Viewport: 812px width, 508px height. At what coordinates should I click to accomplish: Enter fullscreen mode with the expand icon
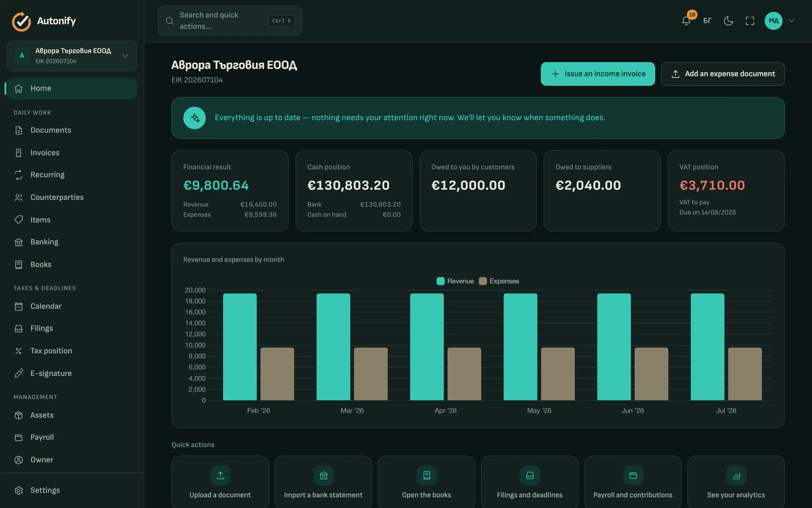tap(750, 21)
